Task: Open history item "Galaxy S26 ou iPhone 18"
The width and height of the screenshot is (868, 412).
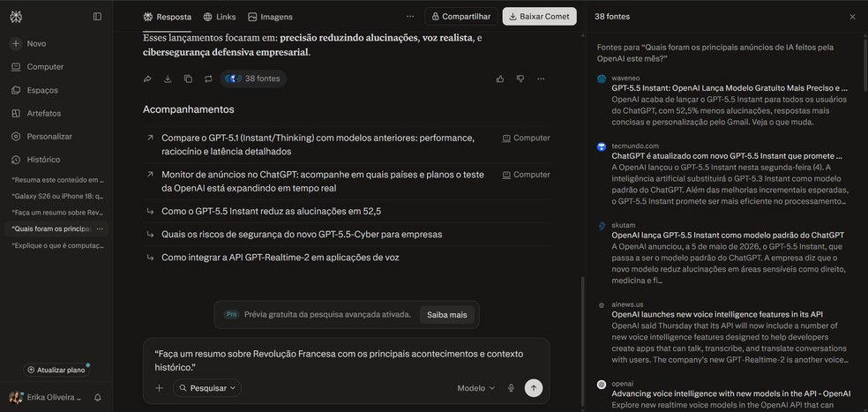Action: 57,196
